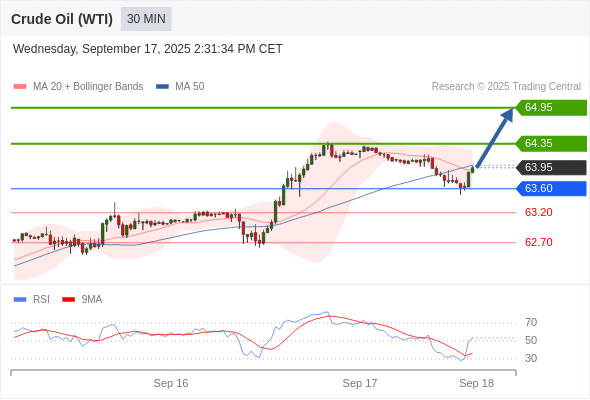Click the RSI 70 level label
The width and height of the screenshot is (590, 400).
click(x=531, y=322)
